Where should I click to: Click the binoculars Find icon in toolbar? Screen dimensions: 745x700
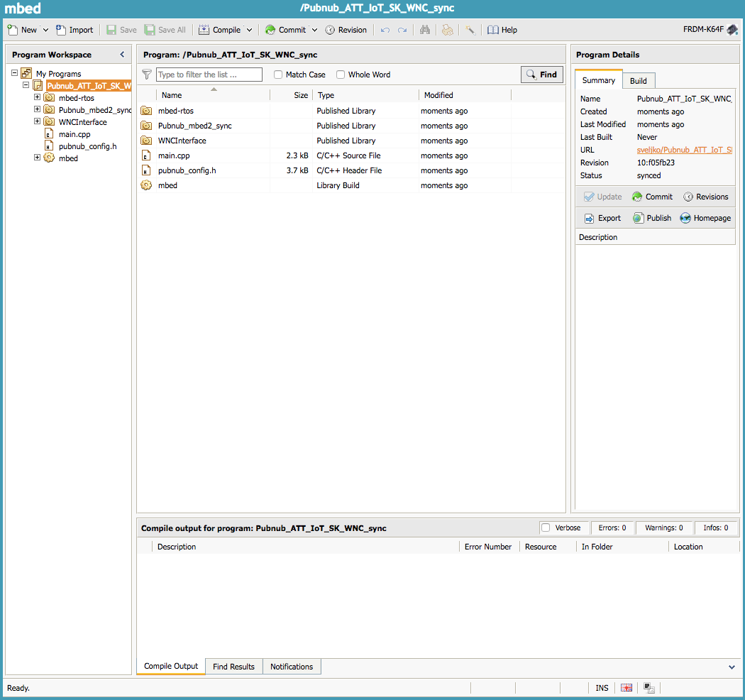[425, 30]
